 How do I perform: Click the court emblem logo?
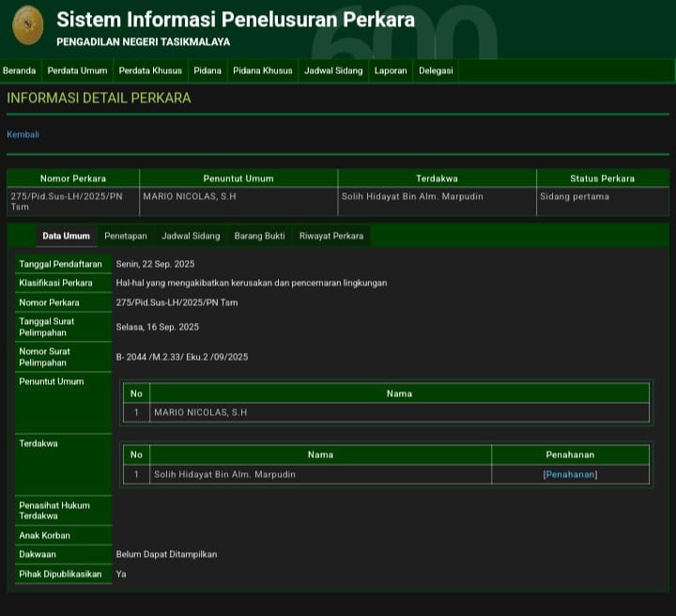[27, 25]
